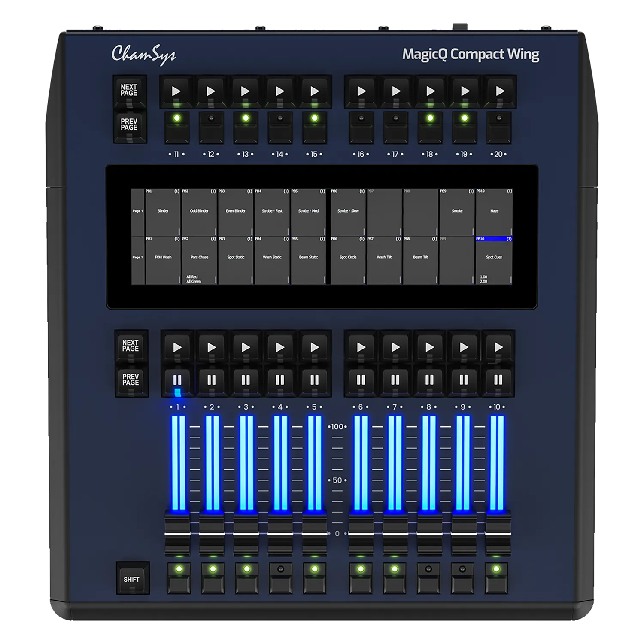Activate playback 15's play button

point(315,91)
